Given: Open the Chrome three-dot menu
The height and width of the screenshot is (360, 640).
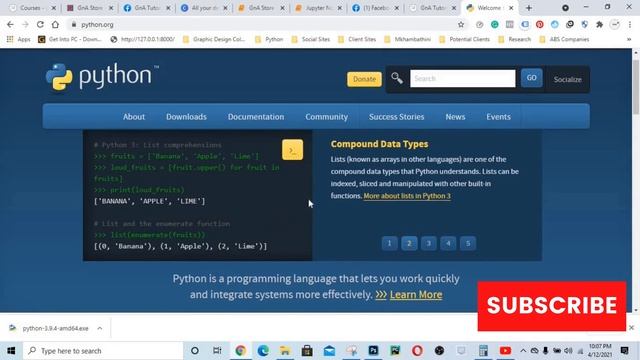Looking at the screenshot, I should (630, 24).
